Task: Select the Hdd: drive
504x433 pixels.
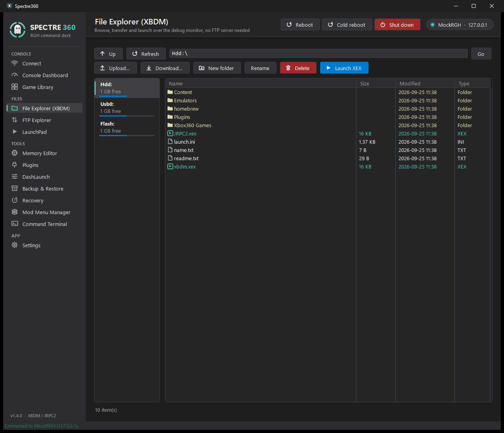Action: (x=127, y=88)
